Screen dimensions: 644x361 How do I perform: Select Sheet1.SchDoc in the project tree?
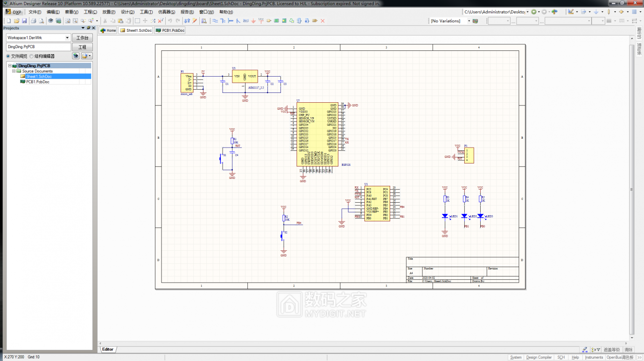pos(39,77)
